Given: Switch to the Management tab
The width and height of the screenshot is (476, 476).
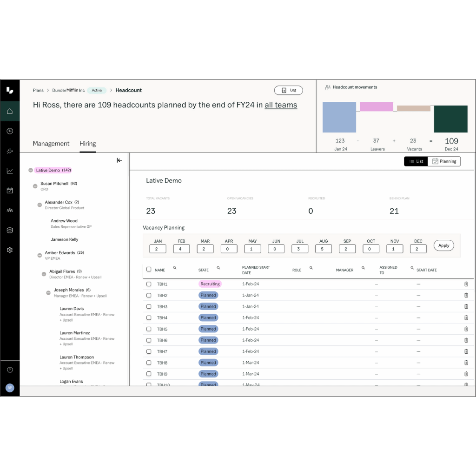Looking at the screenshot, I should [x=51, y=144].
